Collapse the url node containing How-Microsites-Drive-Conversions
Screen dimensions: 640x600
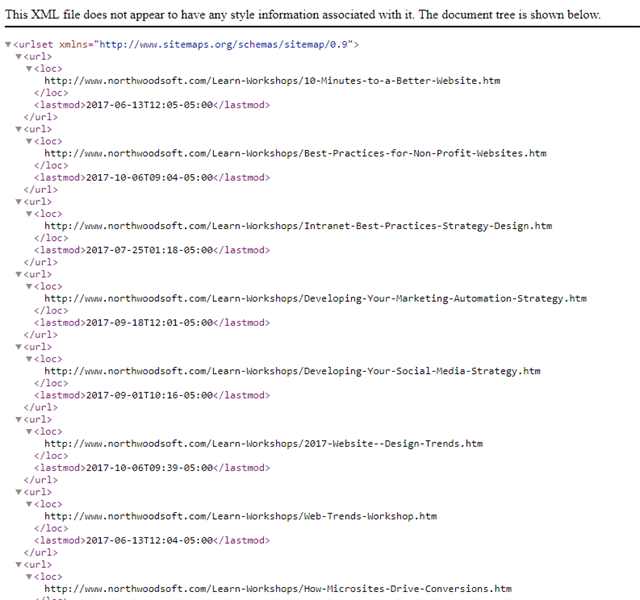coord(18,565)
